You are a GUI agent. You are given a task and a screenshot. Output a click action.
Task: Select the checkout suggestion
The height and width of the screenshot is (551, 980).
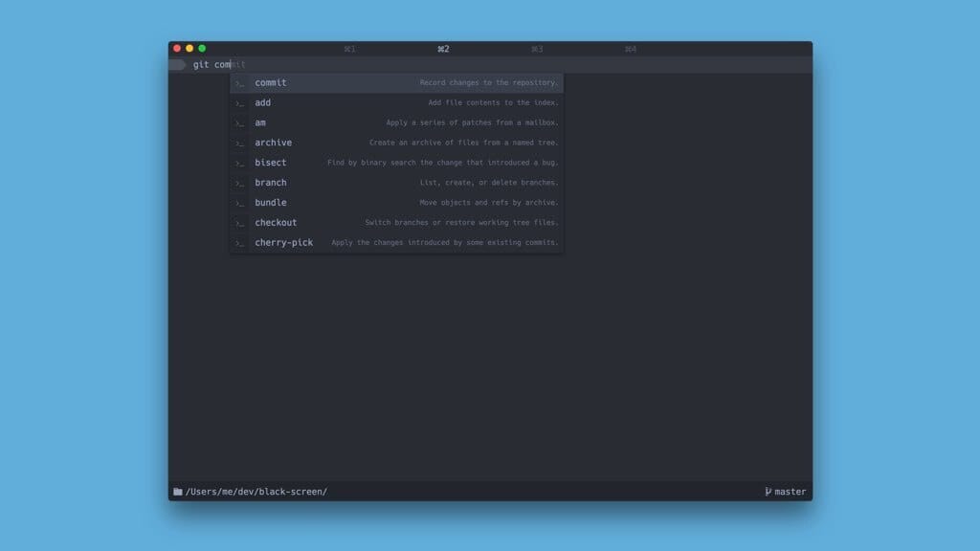click(397, 222)
